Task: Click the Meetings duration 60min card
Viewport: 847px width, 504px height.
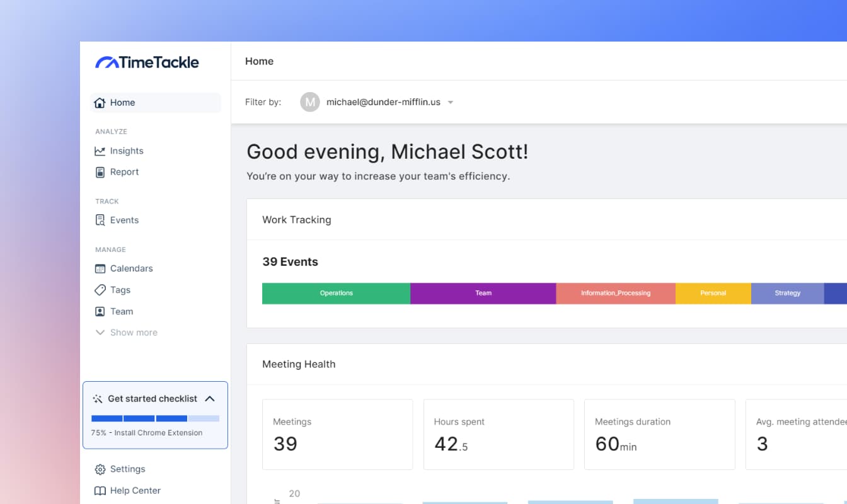Action: (x=660, y=434)
